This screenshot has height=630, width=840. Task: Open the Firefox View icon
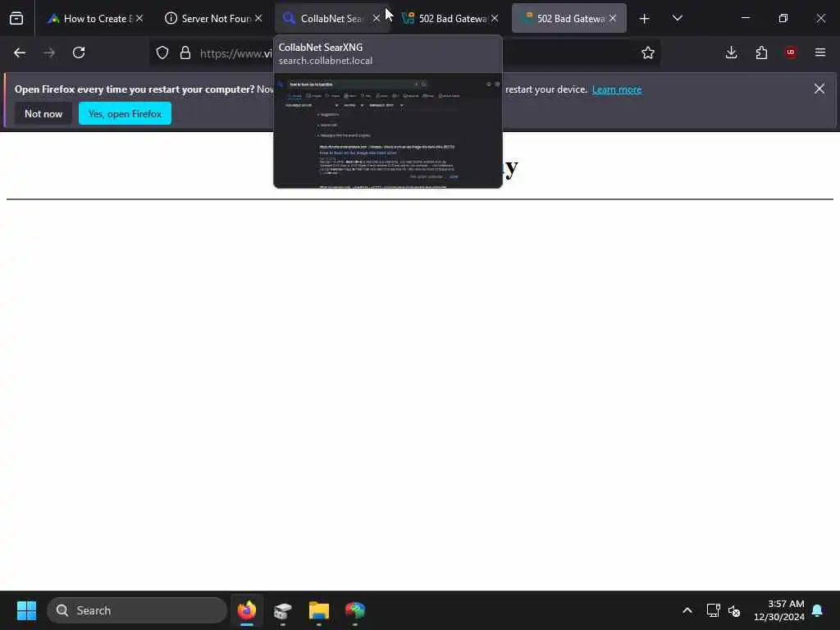[x=16, y=18]
